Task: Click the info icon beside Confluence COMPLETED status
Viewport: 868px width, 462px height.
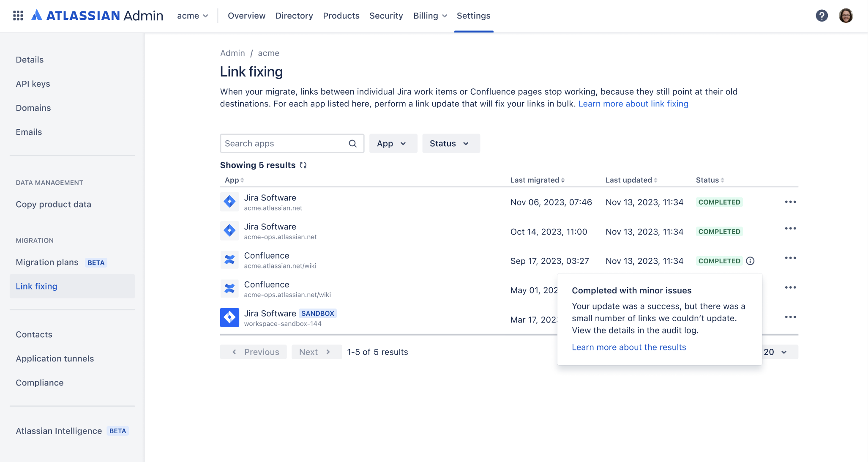Action: (x=750, y=261)
